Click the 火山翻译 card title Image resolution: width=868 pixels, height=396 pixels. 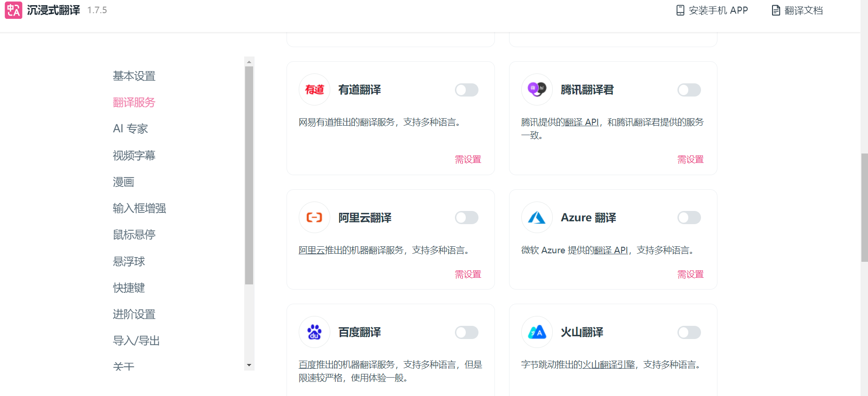[582, 332]
